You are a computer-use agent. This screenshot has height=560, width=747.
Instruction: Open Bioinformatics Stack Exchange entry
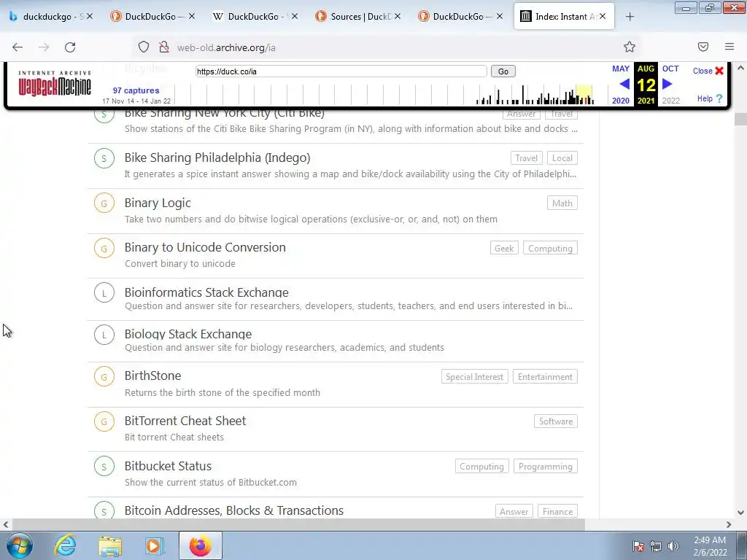click(x=206, y=292)
